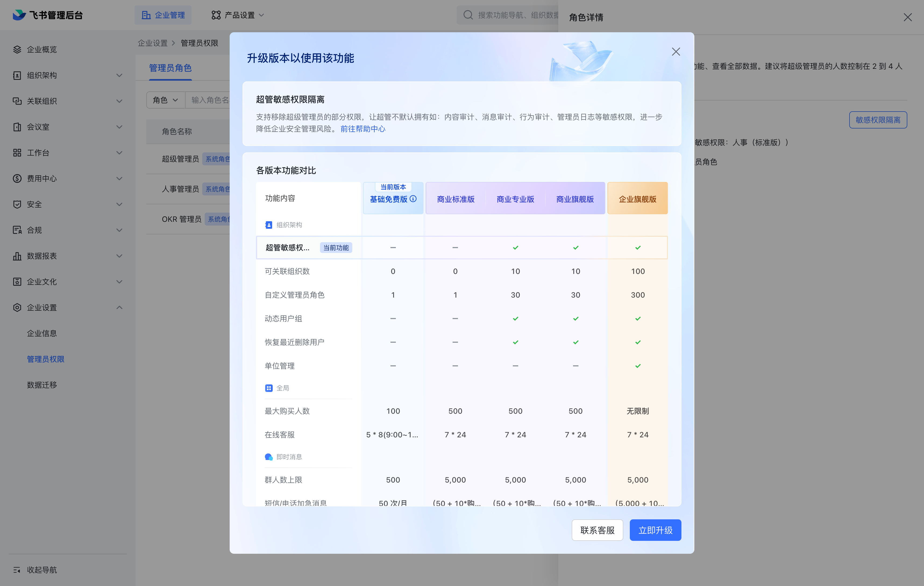The height and width of the screenshot is (586, 924).
Task: Click the 立即升级 button
Action: tap(655, 530)
